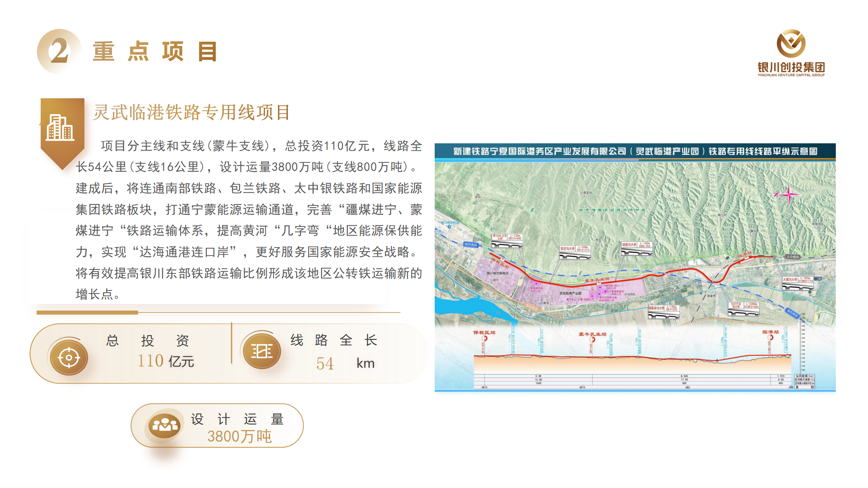
Task: Click the route length grid icon
Action: 262,351
